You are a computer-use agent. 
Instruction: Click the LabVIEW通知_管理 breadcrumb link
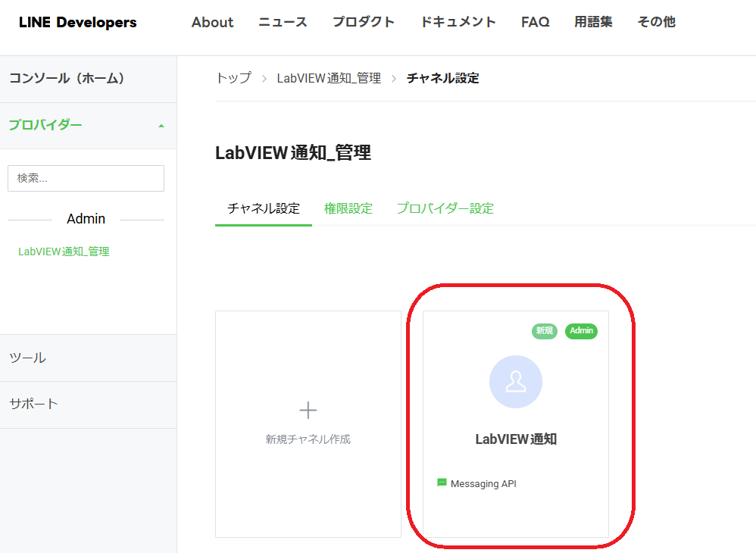pyautogui.click(x=329, y=78)
